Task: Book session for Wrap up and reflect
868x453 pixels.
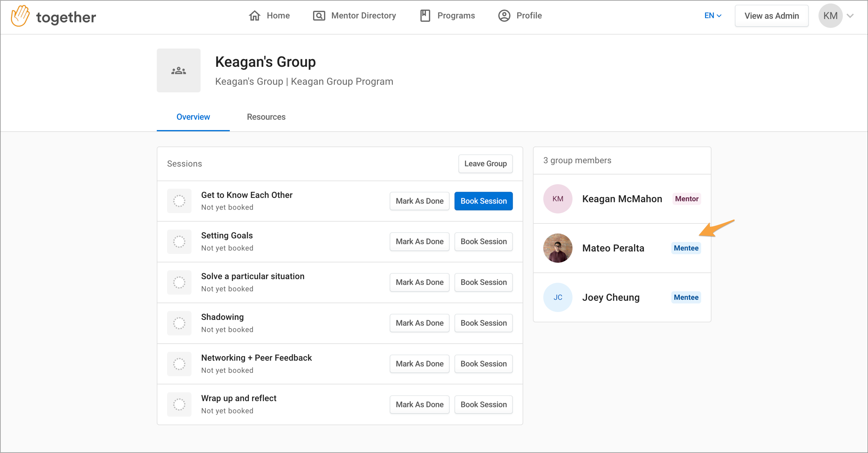Action: click(483, 404)
